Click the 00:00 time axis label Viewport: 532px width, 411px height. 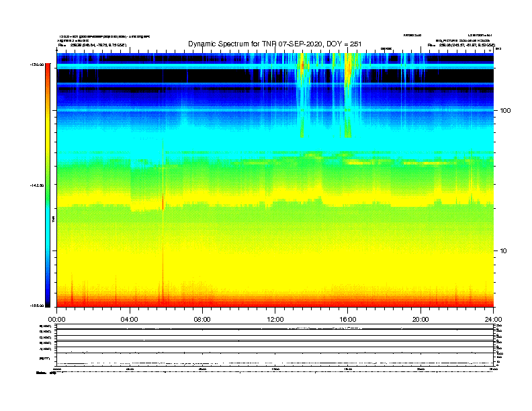[56, 320]
